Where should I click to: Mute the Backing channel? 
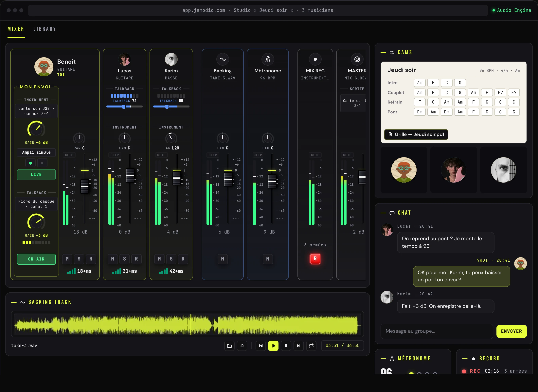pyautogui.click(x=223, y=259)
